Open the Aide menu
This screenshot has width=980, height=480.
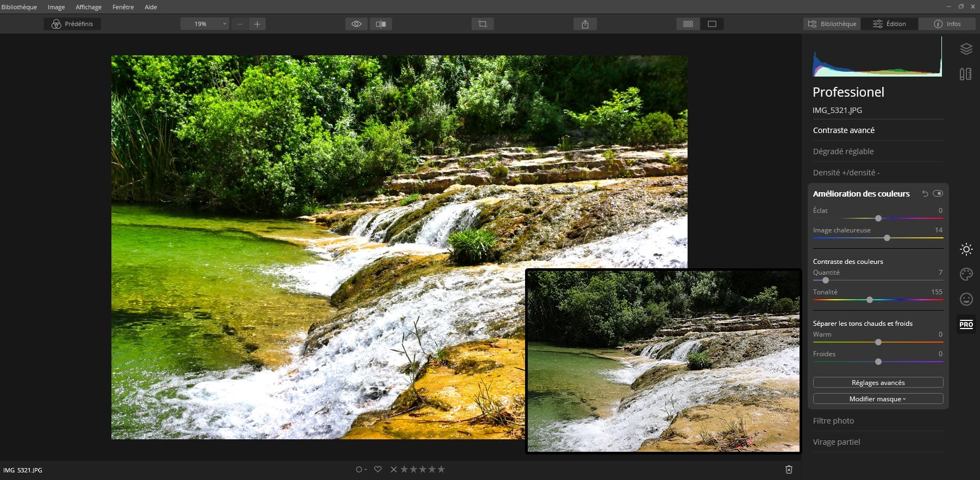tap(151, 7)
